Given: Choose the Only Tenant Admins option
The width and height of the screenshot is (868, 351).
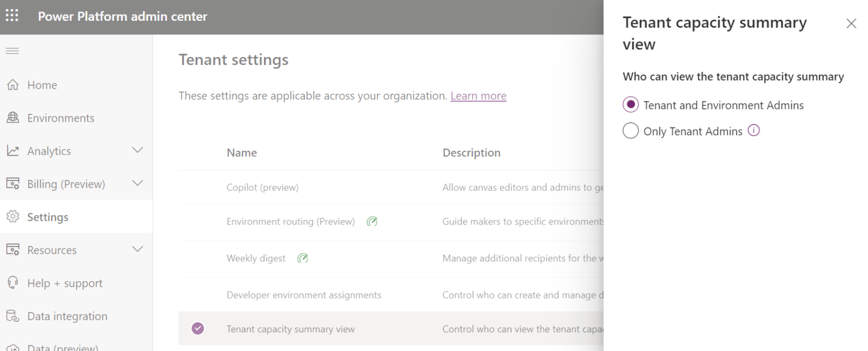Looking at the screenshot, I should (631, 130).
